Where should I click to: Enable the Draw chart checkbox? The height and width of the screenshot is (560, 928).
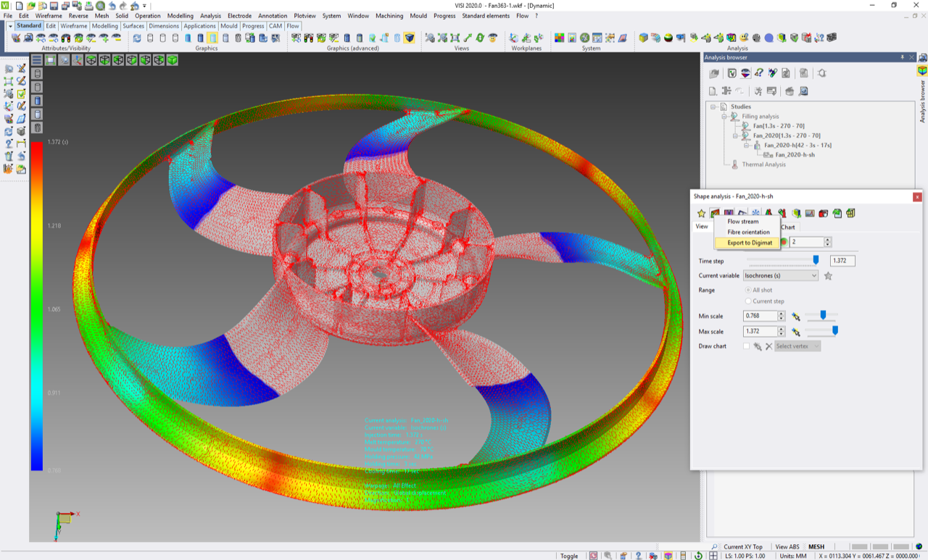(746, 346)
